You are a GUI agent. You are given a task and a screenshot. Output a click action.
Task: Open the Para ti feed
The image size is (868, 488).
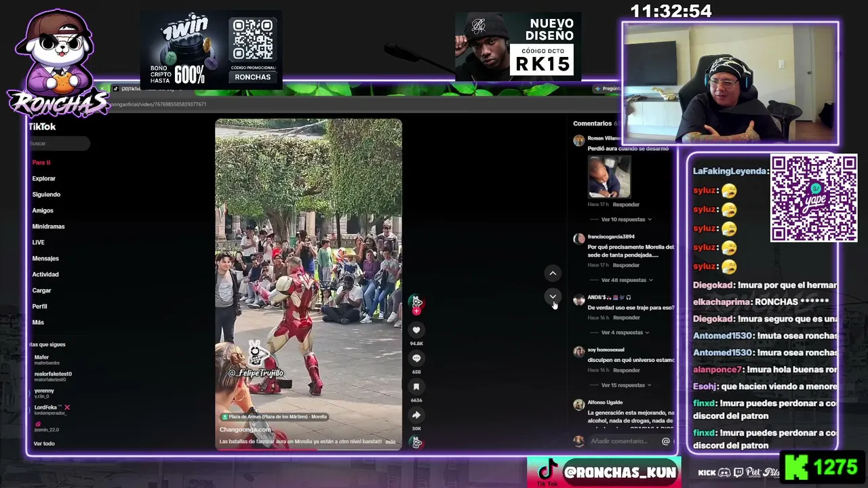point(41,163)
